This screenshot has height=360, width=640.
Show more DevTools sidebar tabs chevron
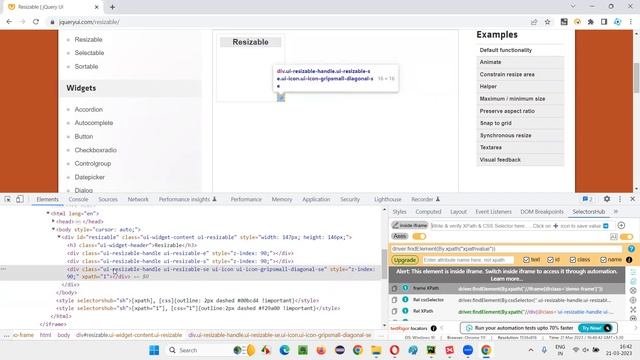pyautogui.click(x=616, y=211)
